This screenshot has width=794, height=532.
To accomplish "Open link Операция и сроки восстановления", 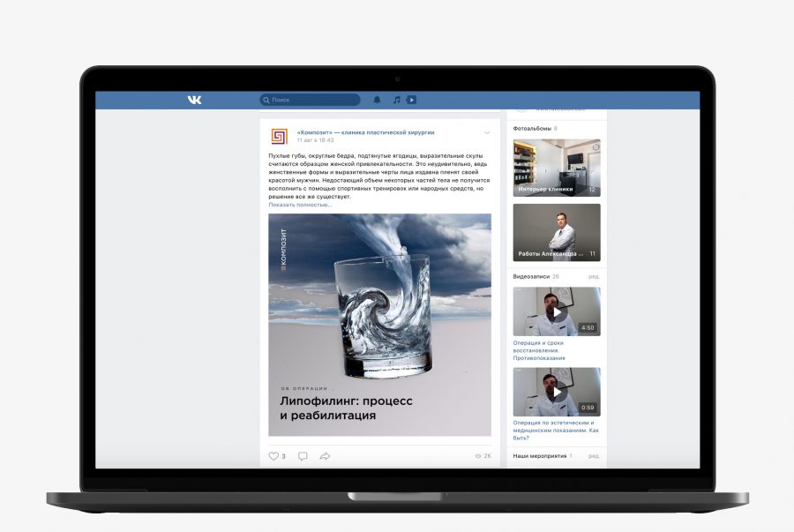I will click(539, 350).
